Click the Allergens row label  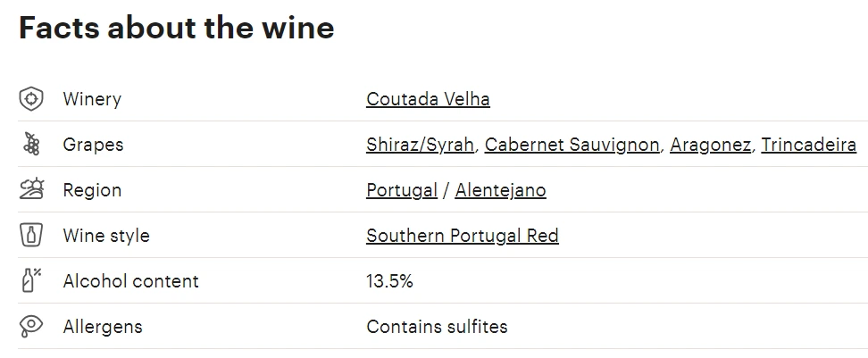click(x=103, y=327)
